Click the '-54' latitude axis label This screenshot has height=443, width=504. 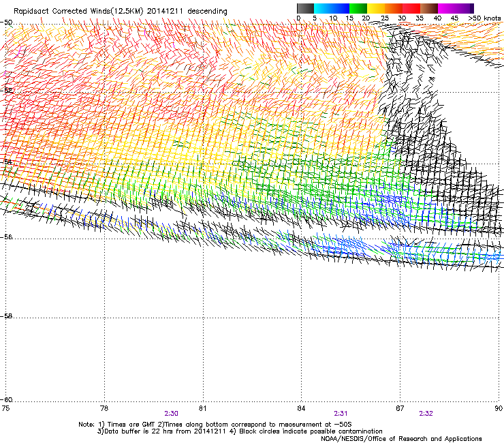pyautogui.click(x=6, y=162)
